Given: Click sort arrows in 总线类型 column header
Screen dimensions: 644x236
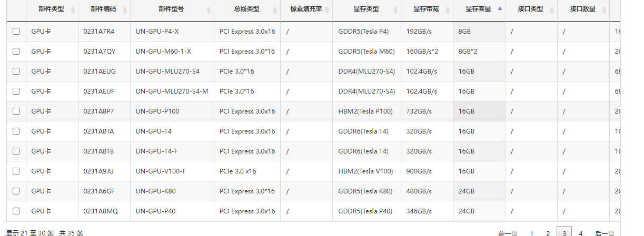Looking at the screenshot, I should (275, 10).
